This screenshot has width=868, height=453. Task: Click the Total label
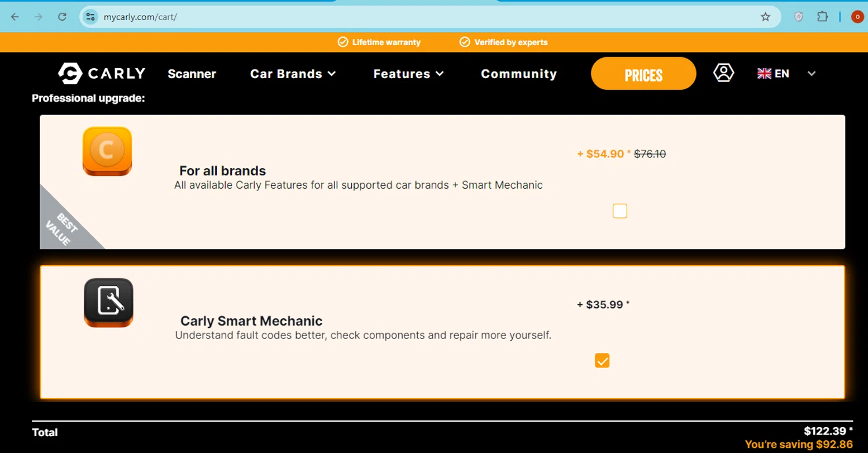(x=45, y=432)
